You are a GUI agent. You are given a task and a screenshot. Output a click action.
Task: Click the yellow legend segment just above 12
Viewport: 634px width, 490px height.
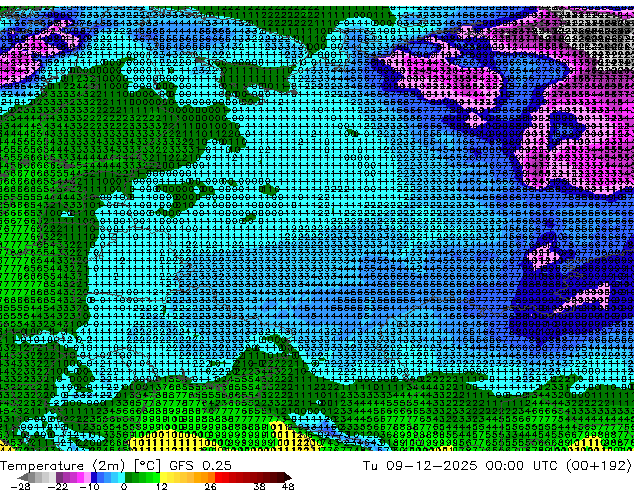pos(163,477)
